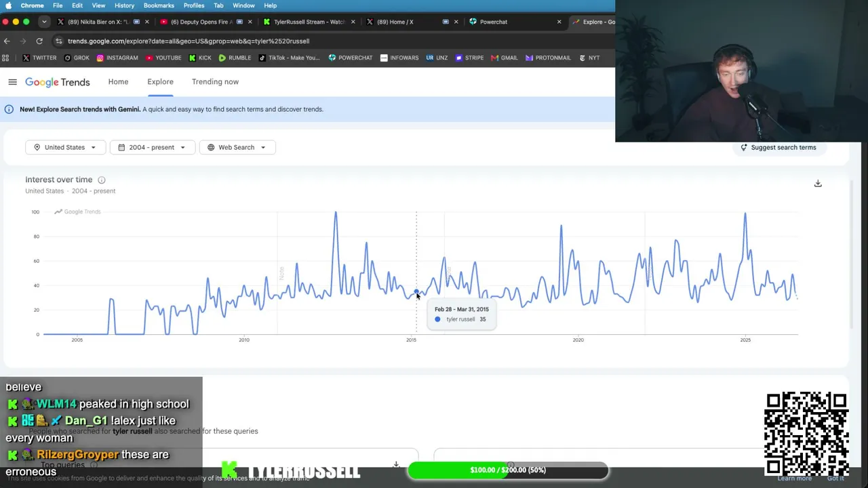View site information icon in address bar
This screenshot has height=488, width=868.
click(59, 41)
